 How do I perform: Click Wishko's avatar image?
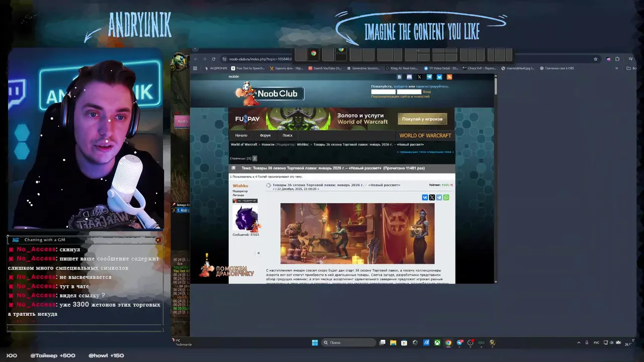[x=246, y=218]
